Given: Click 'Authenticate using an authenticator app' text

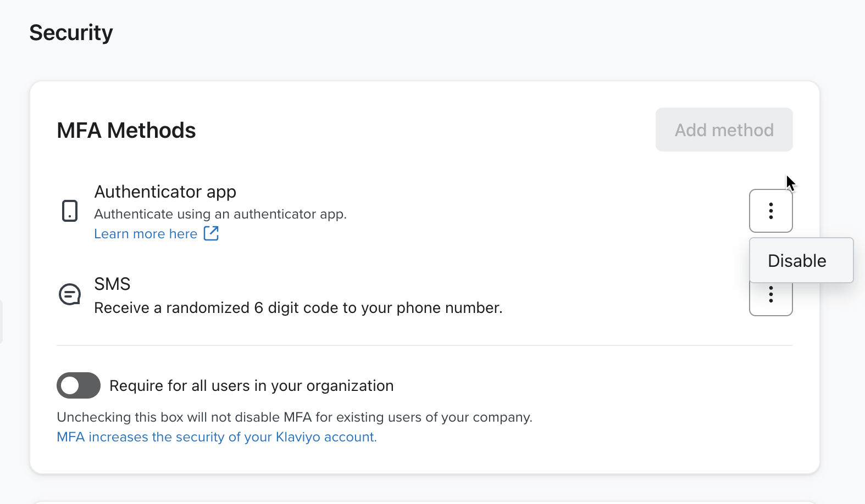Looking at the screenshot, I should [220, 214].
